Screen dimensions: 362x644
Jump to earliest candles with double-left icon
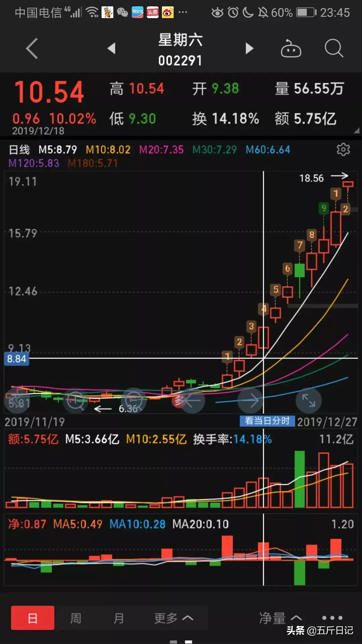pos(17,400)
